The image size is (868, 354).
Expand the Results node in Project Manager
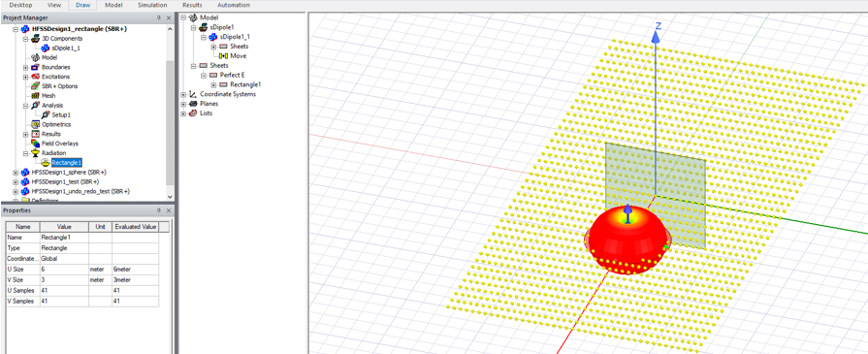tap(25, 134)
